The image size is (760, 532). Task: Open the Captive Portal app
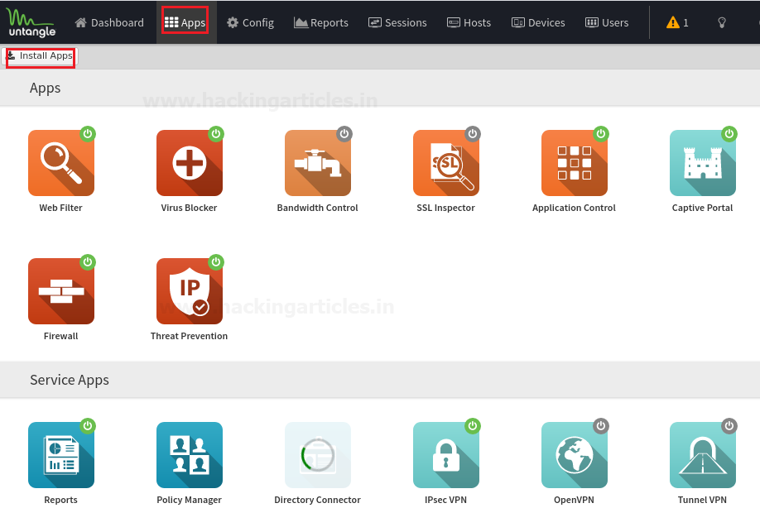pos(703,163)
